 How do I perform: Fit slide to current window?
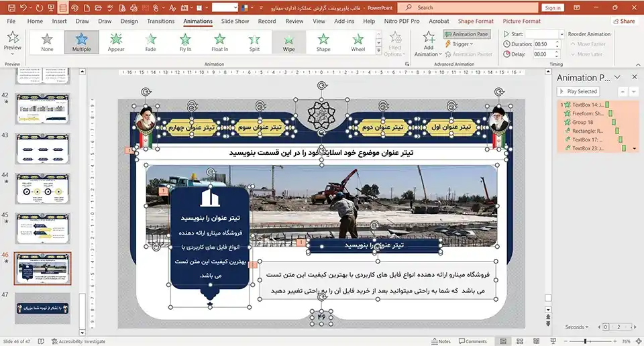click(x=639, y=341)
